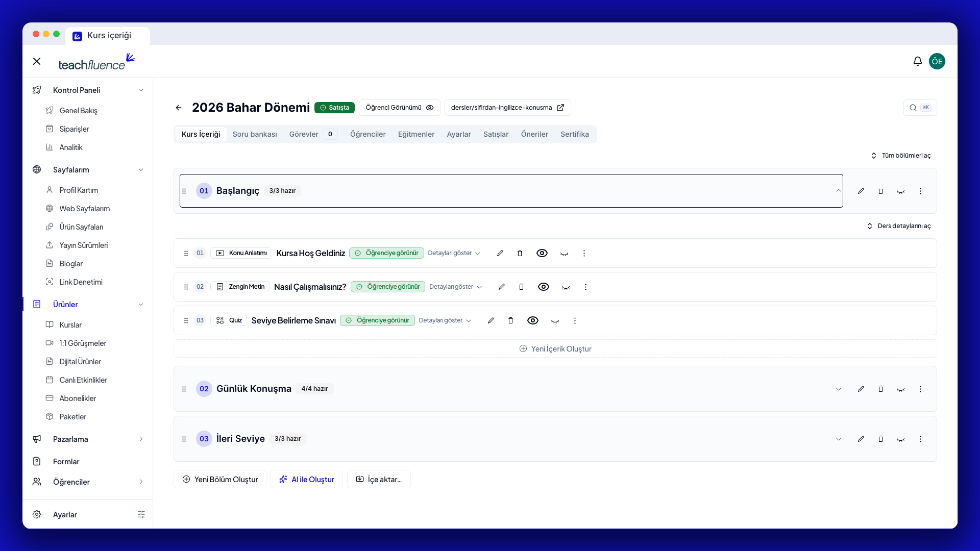Expand the Günlük Konuşma section chevron
Screen dimensions: 980x551
coord(839,389)
